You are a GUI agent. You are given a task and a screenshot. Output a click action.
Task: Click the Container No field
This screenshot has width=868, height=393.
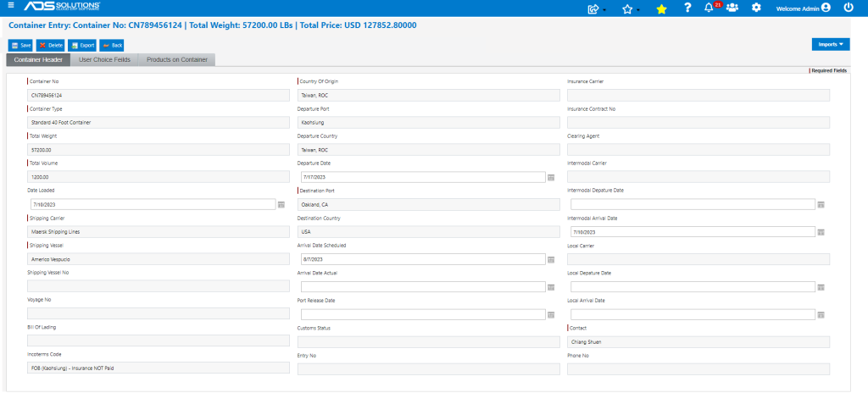coord(159,95)
